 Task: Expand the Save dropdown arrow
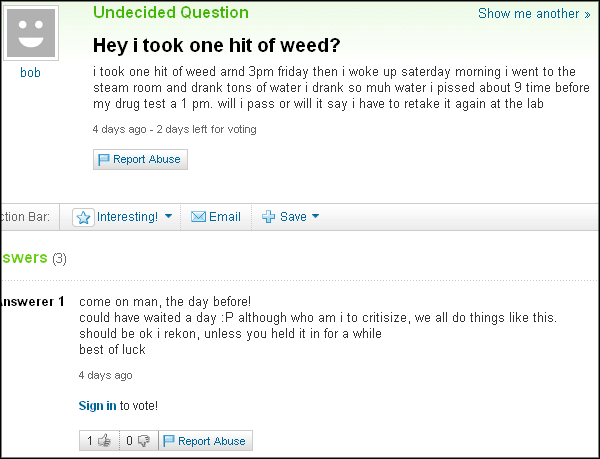315,216
